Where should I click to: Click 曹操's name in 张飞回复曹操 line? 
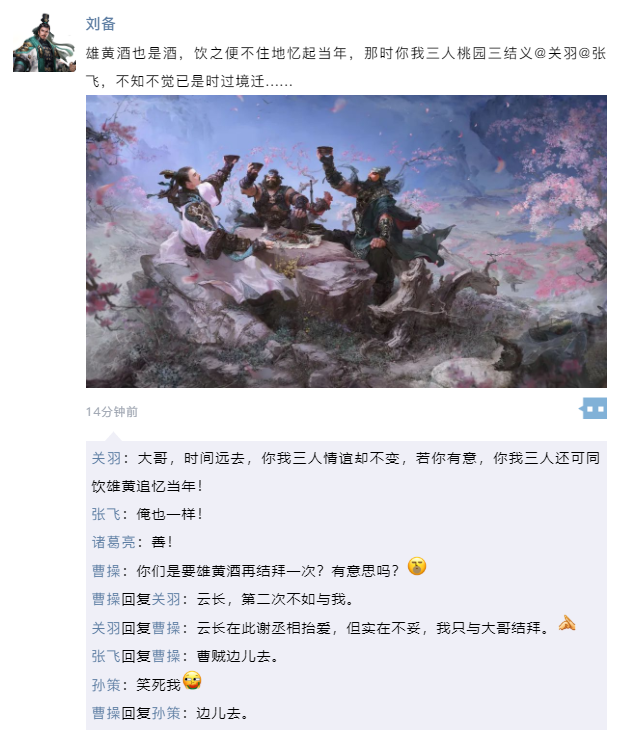tap(166, 656)
